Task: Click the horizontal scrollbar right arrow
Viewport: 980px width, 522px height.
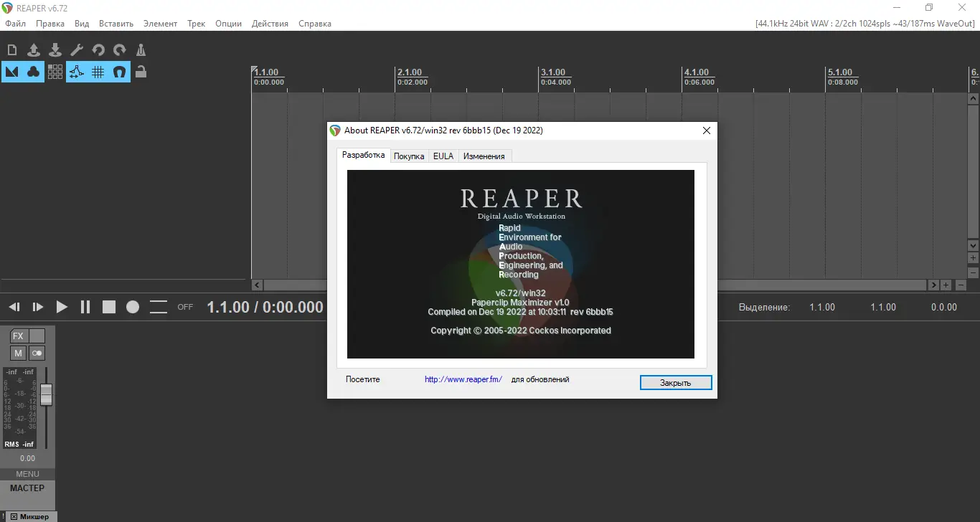Action: click(933, 285)
